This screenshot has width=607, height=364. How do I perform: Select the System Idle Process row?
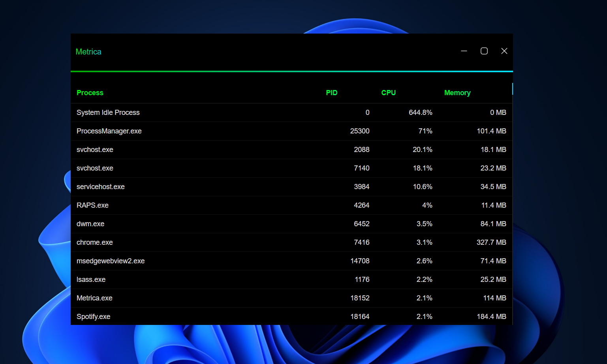coord(237,113)
